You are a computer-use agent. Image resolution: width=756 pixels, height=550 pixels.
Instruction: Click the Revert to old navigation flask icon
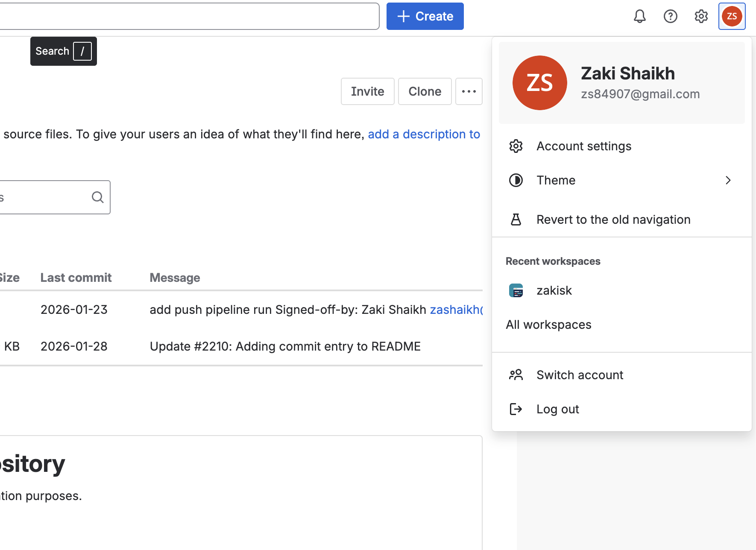pyautogui.click(x=516, y=219)
